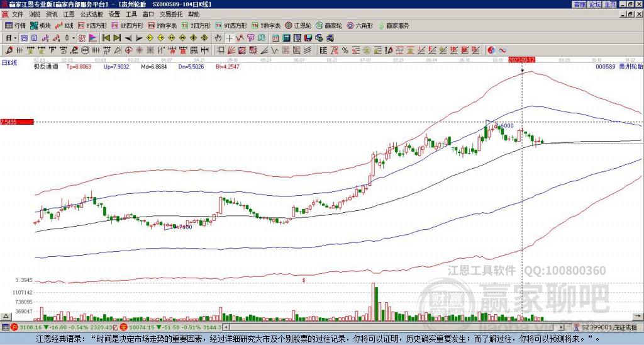Open the 主页 homepage link
This screenshot has width=644, height=345.
[610, 4]
